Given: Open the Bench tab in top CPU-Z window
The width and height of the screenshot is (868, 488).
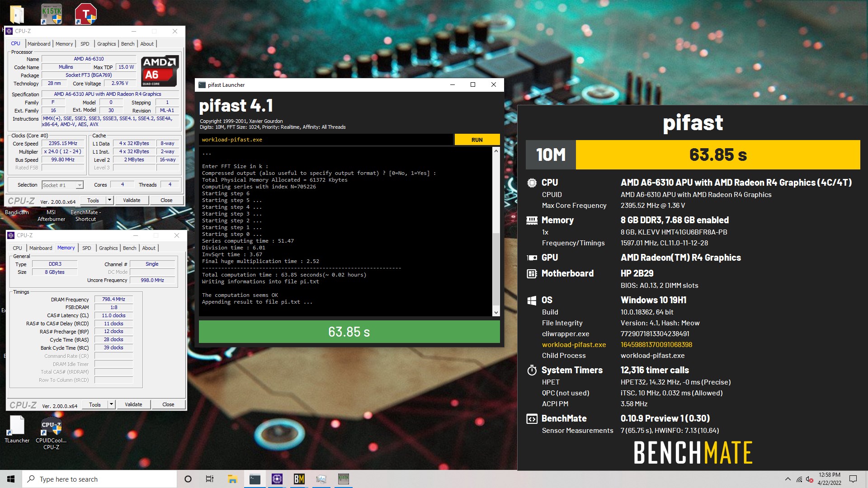Looking at the screenshot, I should (x=128, y=44).
